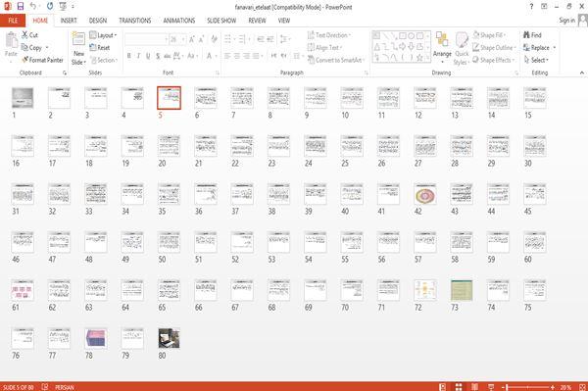
Task: Undo the last action
Action: point(33,7)
